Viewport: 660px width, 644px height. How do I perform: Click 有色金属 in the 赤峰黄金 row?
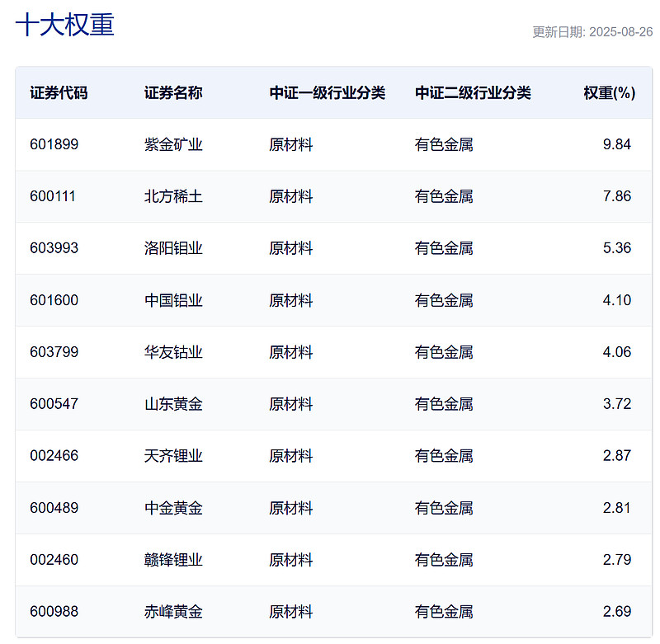click(444, 611)
